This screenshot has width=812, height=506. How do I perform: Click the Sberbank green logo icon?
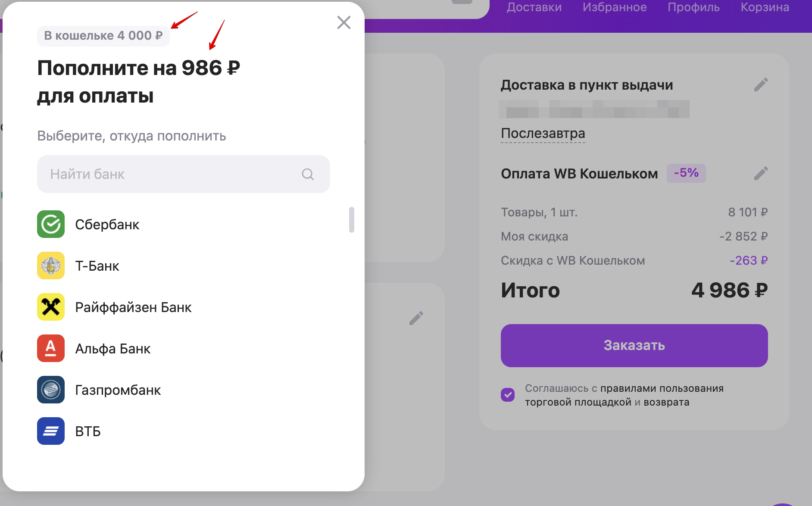click(x=51, y=224)
